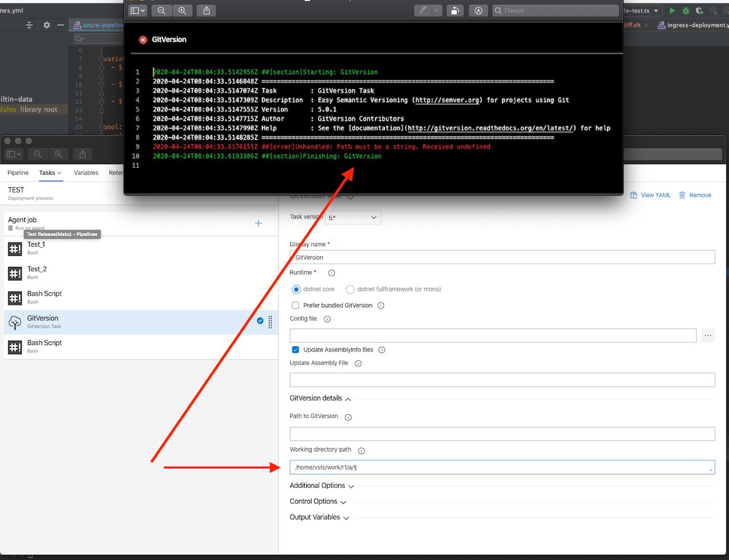Toggle the blue checkmark on the GitVersion task row
Viewport: 729px width, 560px height.
tap(260, 321)
